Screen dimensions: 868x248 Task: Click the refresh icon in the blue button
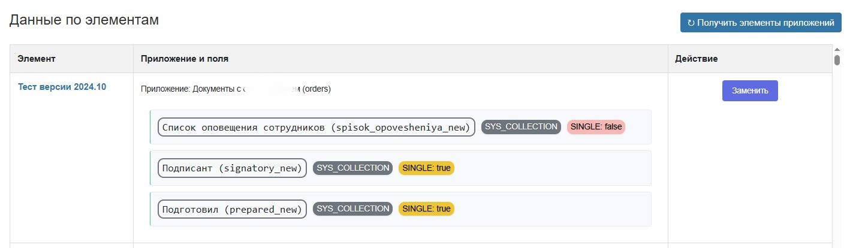tap(691, 23)
